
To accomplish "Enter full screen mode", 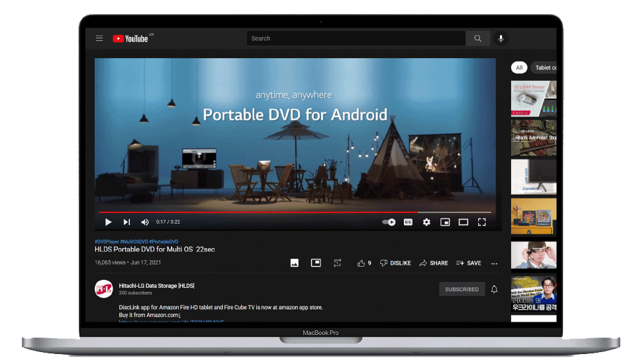I will pos(481,222).
